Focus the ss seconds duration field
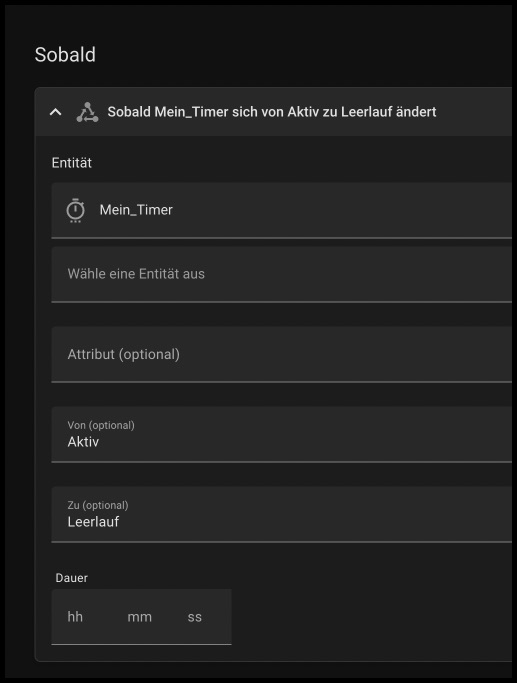This screenshot has height=683, width=517. pos(194,617)
